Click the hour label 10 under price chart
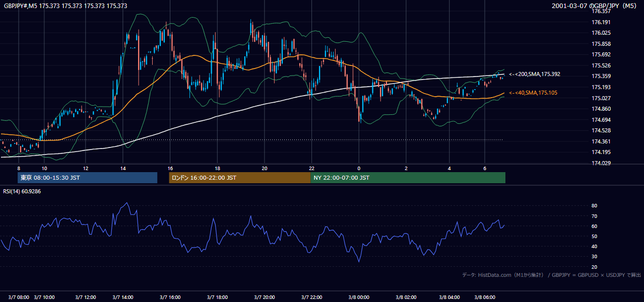Viewport: 644px width, 302px height. point(44,168)
